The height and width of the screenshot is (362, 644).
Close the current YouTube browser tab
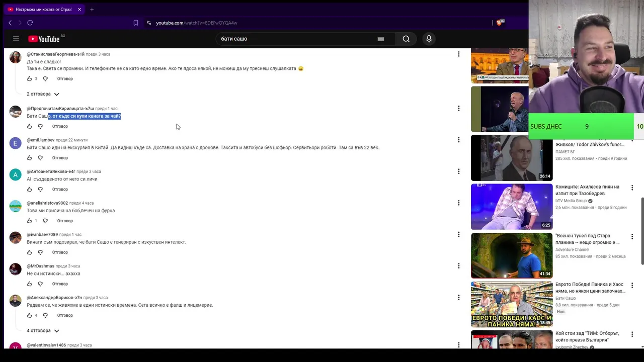(79, 9)
